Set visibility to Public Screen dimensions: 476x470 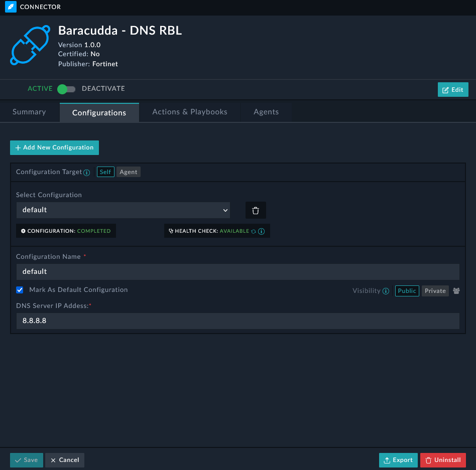click(407, 291)
